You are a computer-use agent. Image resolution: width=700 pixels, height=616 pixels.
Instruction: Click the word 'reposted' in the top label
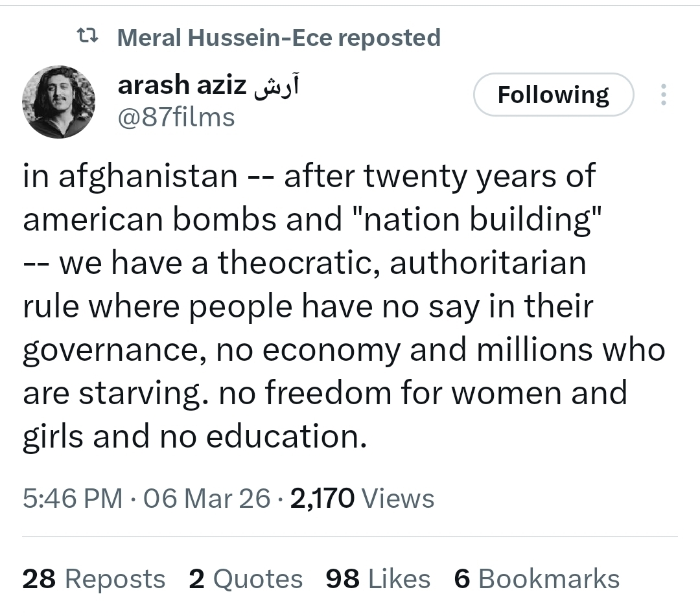[389, 38]
